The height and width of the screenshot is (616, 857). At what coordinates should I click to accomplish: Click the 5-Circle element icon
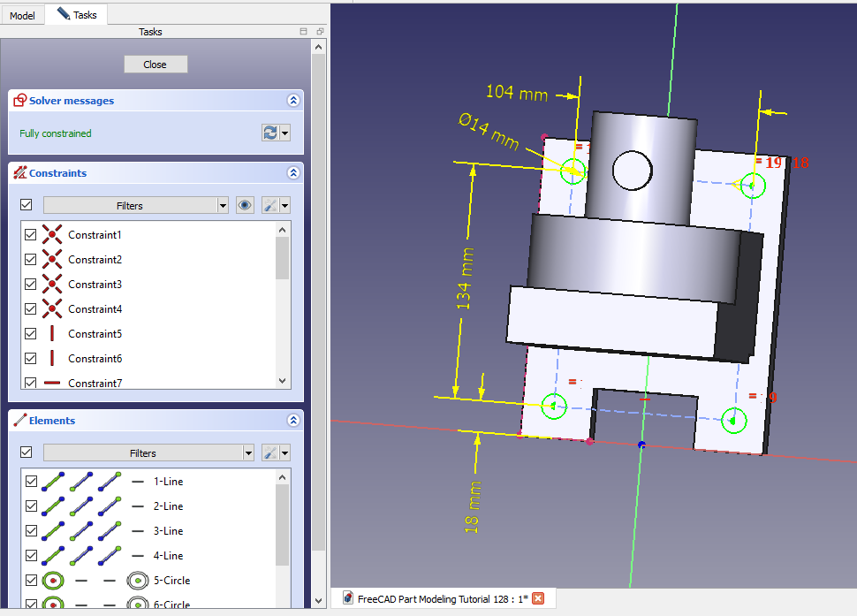click(x=52, y=581)
